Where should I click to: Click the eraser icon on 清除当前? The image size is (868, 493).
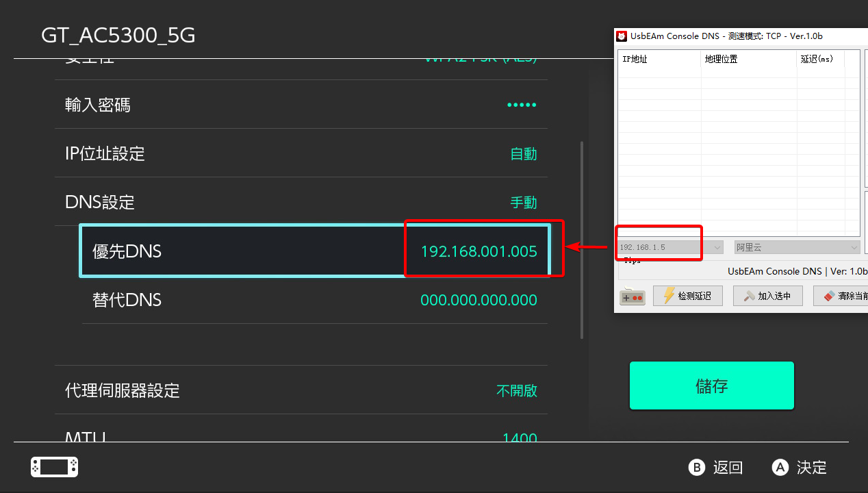pyautogui.click(x=829, y=296)
